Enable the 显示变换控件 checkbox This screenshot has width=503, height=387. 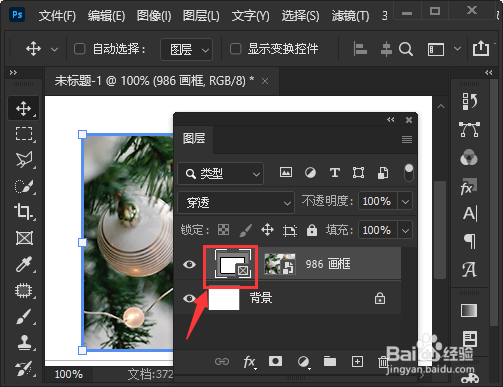tap(235, 49)
